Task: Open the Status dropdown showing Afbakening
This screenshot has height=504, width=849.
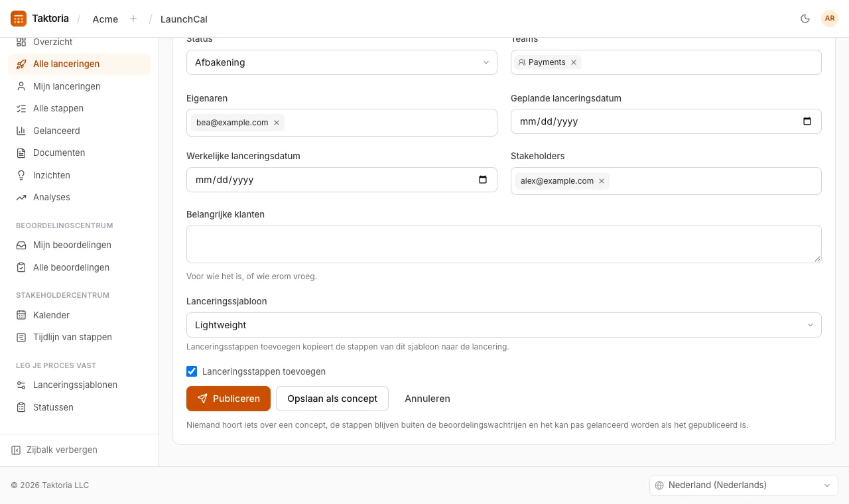Action: pyautogui.click(x=342, y=62)
